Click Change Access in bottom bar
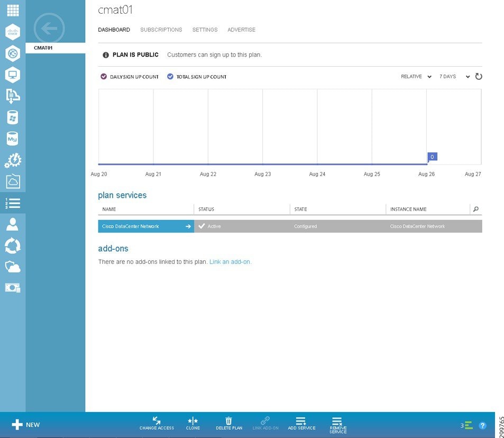 pyautogui.click(x=157, y=423)
